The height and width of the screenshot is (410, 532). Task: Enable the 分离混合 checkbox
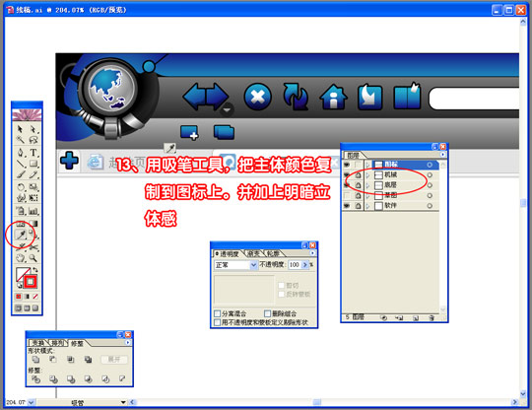pyautogui.click(x=218, y=313)
